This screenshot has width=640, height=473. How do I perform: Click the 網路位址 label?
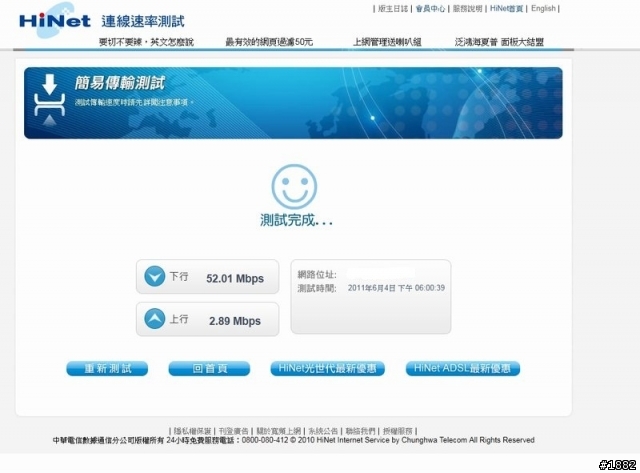pos(317,275)
